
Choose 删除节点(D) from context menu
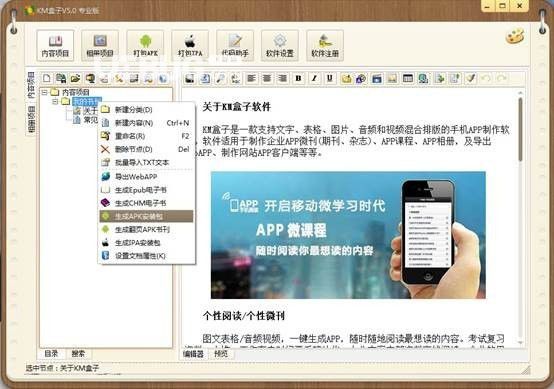coord(147,149)
